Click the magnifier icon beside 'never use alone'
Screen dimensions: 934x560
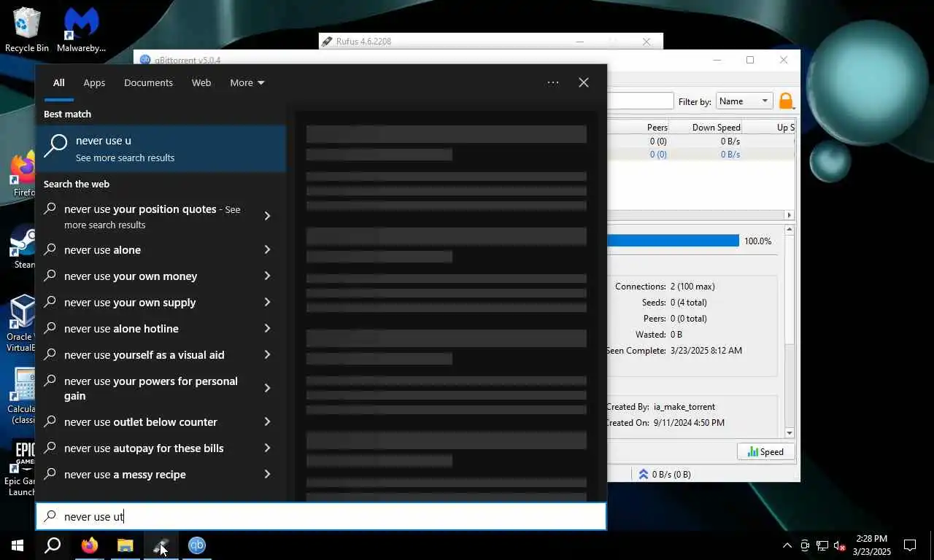pyautogui.click(x=50, y=249)
